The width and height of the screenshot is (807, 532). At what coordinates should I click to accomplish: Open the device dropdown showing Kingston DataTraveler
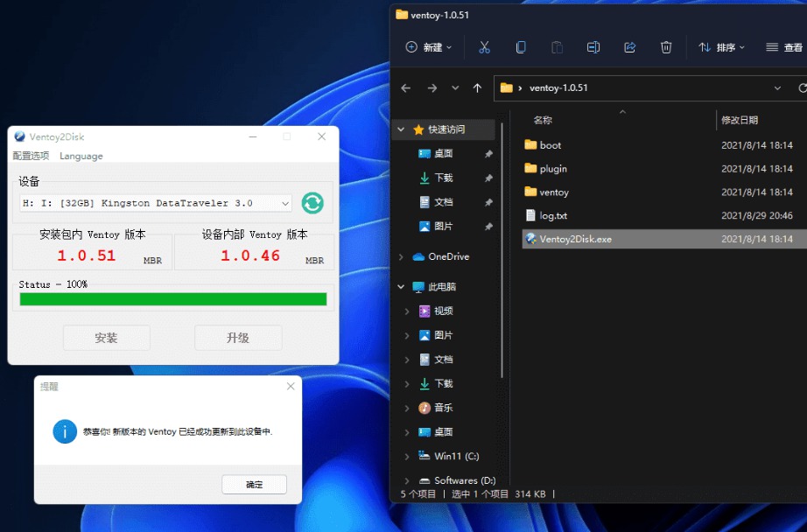click(156, 203)
